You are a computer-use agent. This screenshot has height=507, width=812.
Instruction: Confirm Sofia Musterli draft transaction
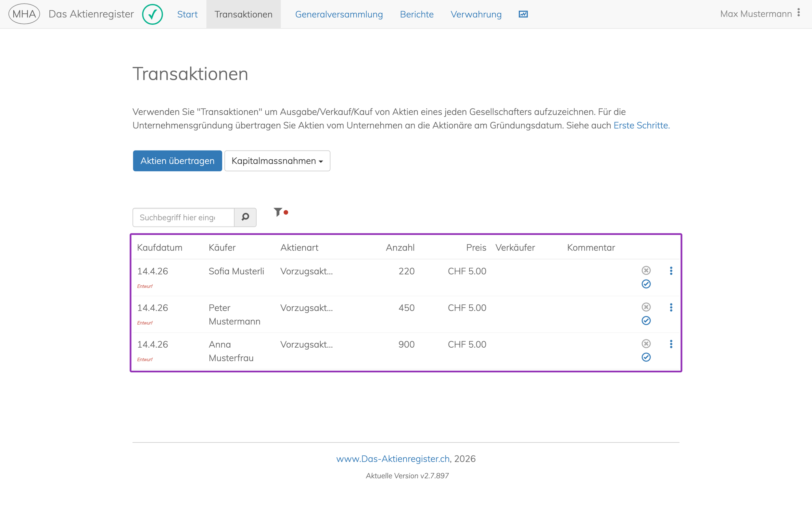646,284
